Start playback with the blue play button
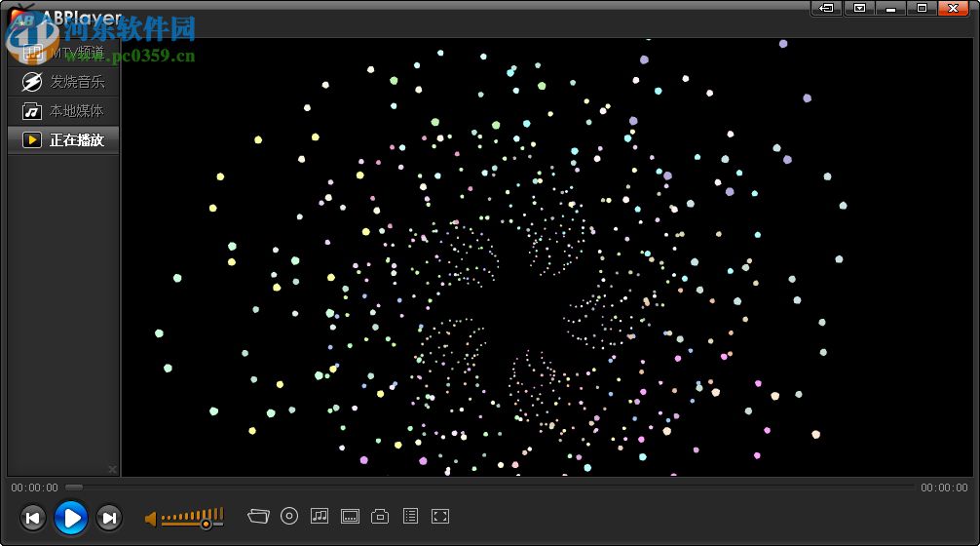980x546 pixels. click(x=70, y=518)
